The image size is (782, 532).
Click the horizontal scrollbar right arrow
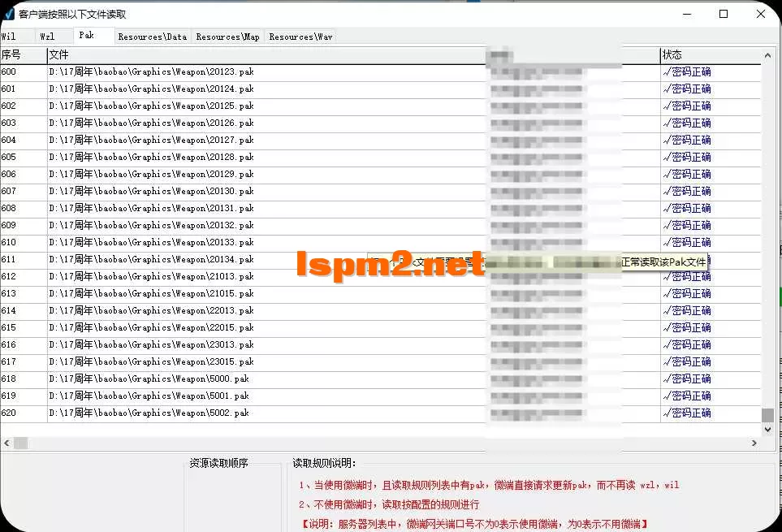pyautogui.click(x=754, y=443)
